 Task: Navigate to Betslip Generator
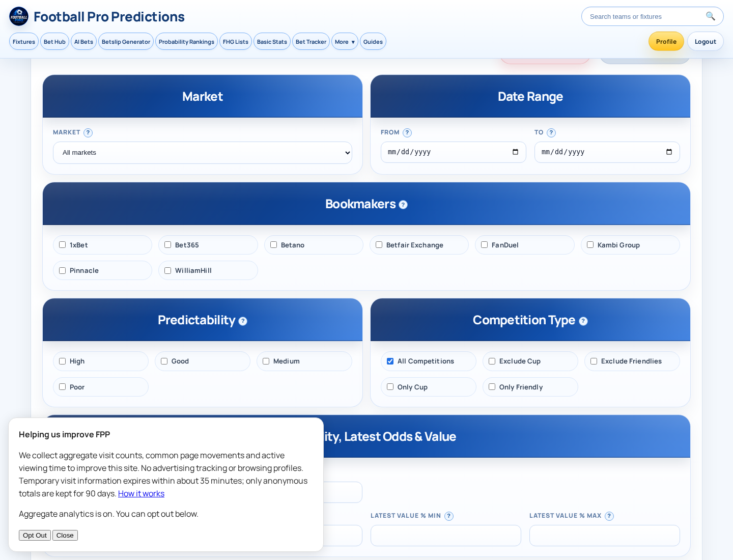126,42
